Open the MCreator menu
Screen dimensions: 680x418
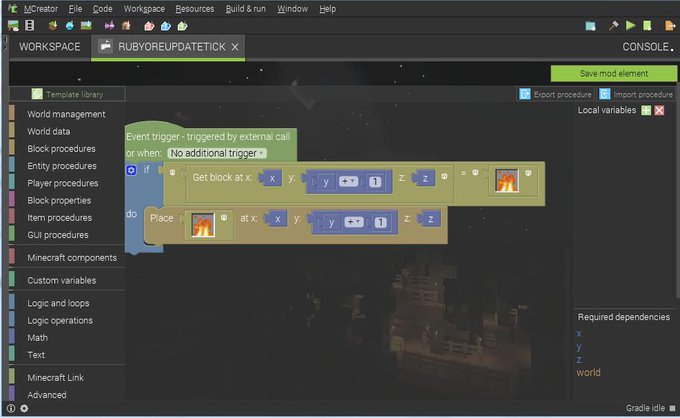pos(41,9)
